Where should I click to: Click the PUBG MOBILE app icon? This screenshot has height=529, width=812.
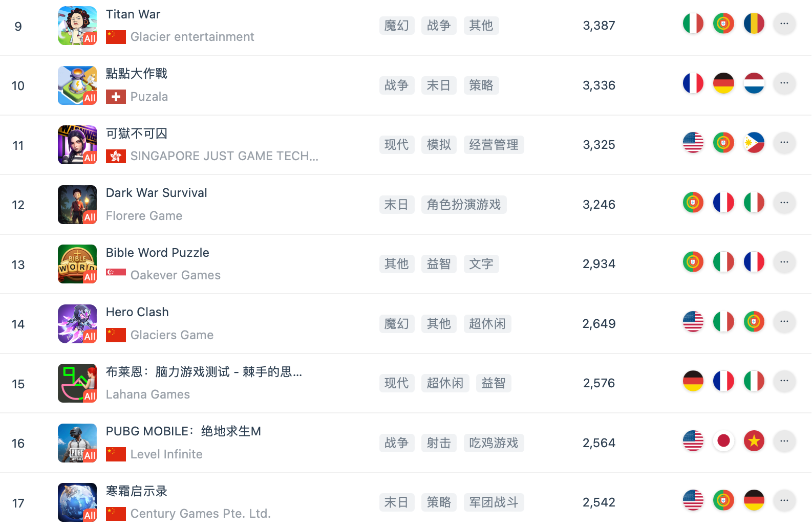(77, 443)
